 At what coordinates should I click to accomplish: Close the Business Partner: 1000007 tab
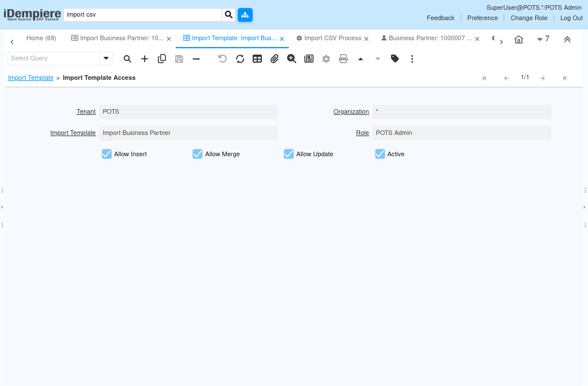click(477, 39)
